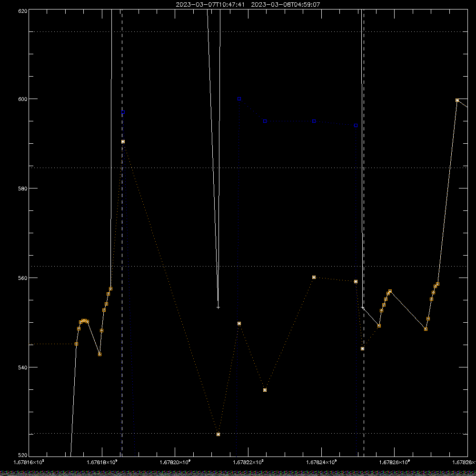476x476 pixels.
Task: Select the orange data point near 535
Action: point(265,390)
